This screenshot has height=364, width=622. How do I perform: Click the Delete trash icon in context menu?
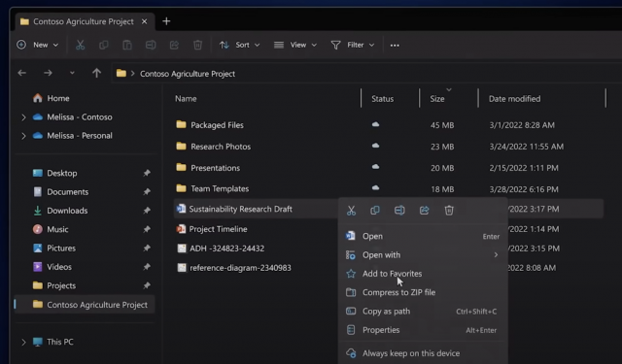click(x=449, y=211)
